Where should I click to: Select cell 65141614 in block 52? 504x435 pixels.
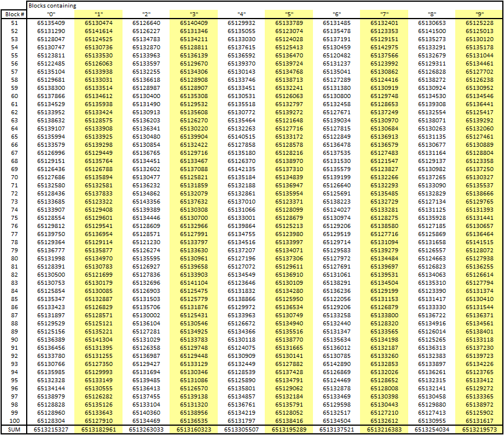pyautogui.click(x=99, y=31)
